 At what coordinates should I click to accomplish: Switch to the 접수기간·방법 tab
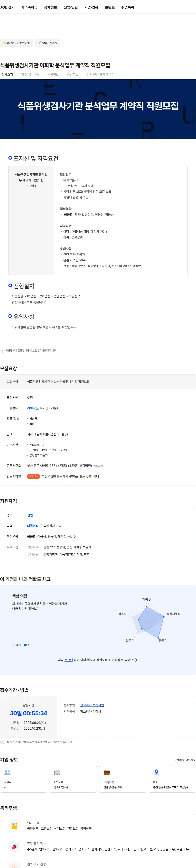(30, 74)
